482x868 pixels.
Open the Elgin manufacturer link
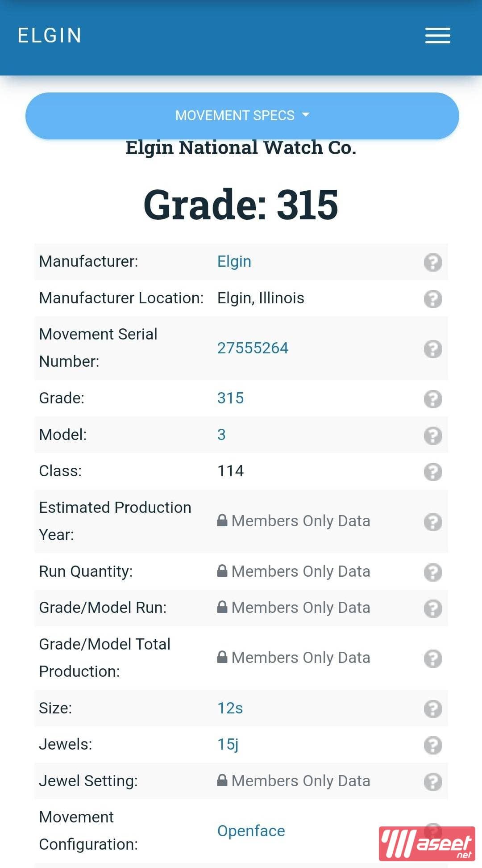[x=234, y=262]
